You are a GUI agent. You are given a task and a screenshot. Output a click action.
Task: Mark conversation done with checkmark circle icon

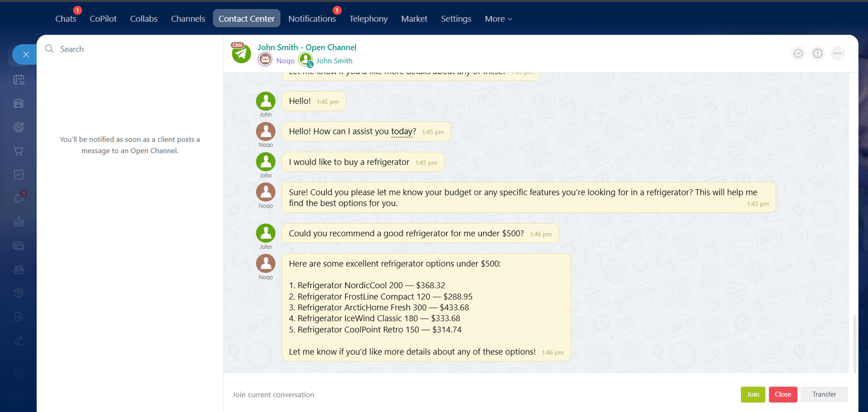click(x=798, y=53)
